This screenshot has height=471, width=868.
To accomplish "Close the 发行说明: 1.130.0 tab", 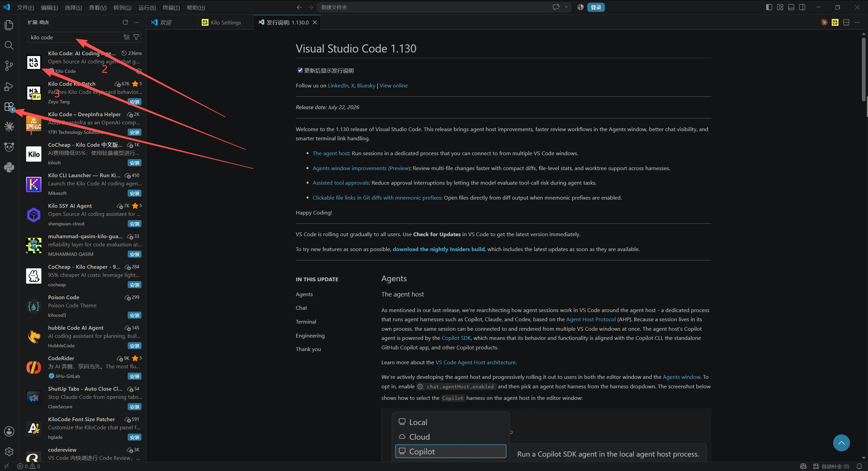I will 315,22.
